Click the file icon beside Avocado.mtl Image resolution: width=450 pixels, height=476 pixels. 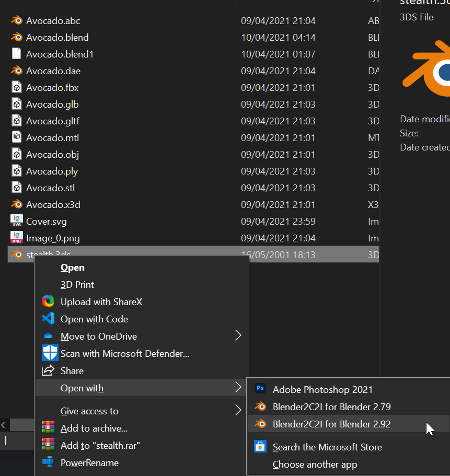click(17, 137)
